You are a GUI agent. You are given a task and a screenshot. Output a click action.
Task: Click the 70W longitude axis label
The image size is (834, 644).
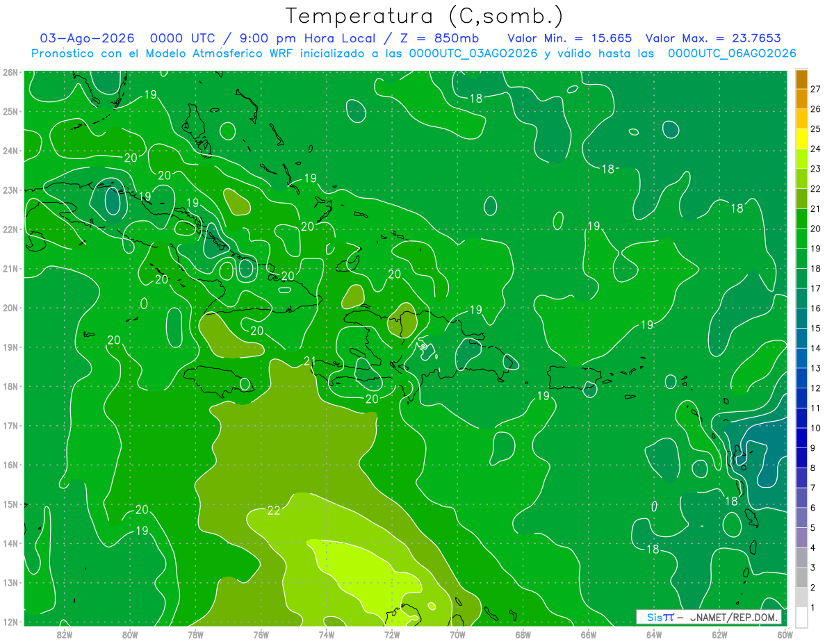point(457,634)
